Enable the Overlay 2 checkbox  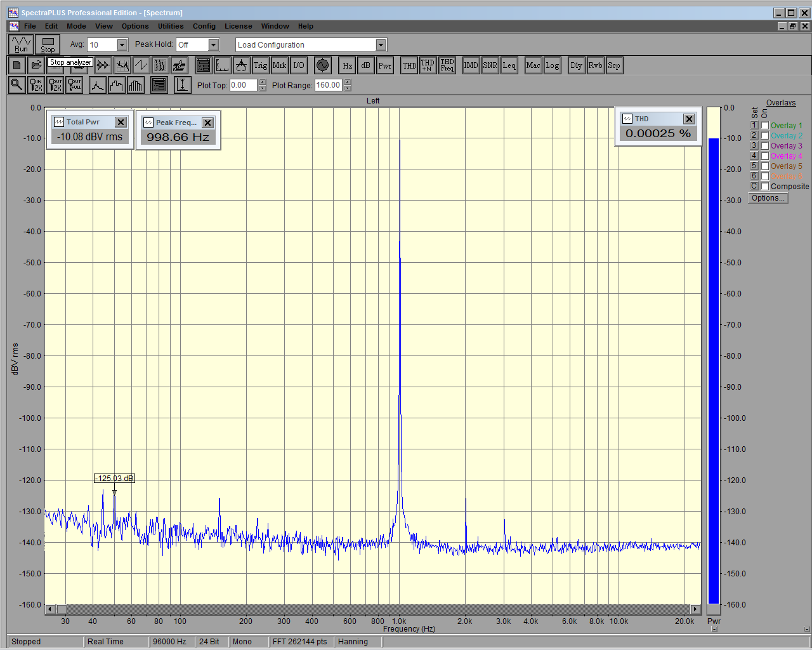[765, 136]
